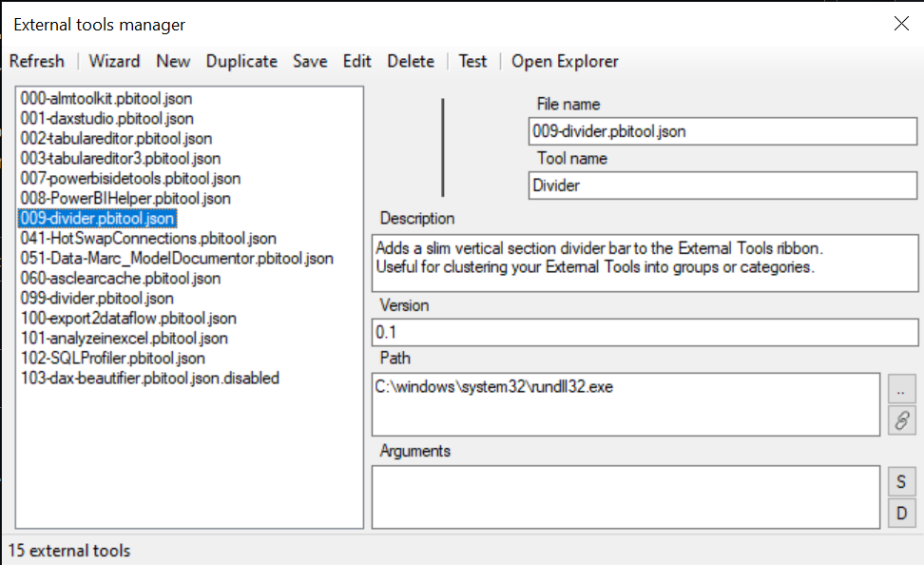The height and width of the screenshot is (565, 924).
Task: Select the Data-Marc_ModelDocumentor entry
Action: pos(176,258)
